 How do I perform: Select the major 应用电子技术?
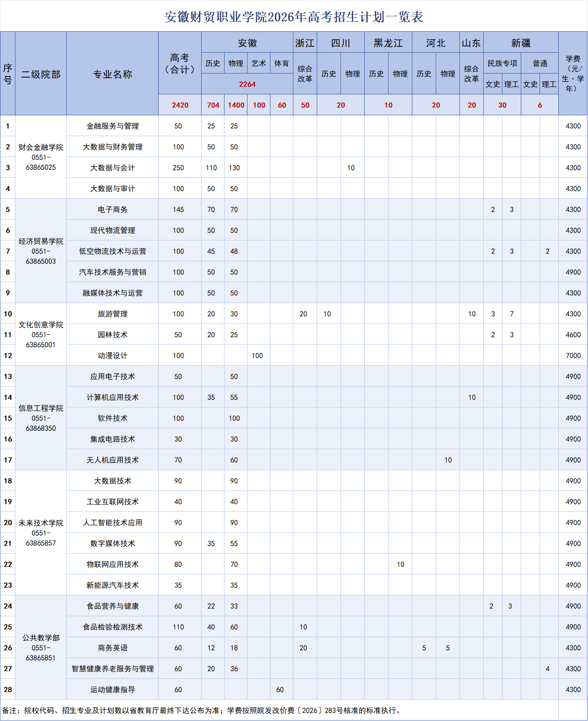[112, 376]
